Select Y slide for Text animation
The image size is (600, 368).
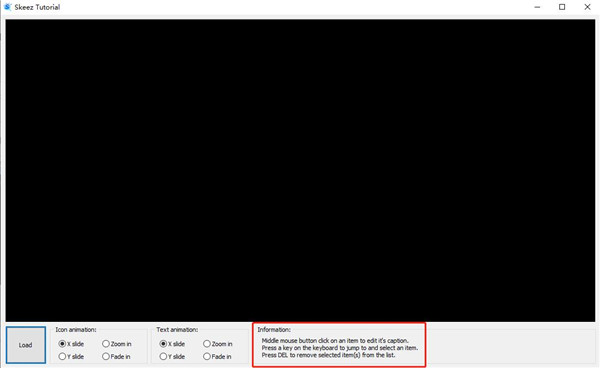pyautogui.click(x=172, y=356)
